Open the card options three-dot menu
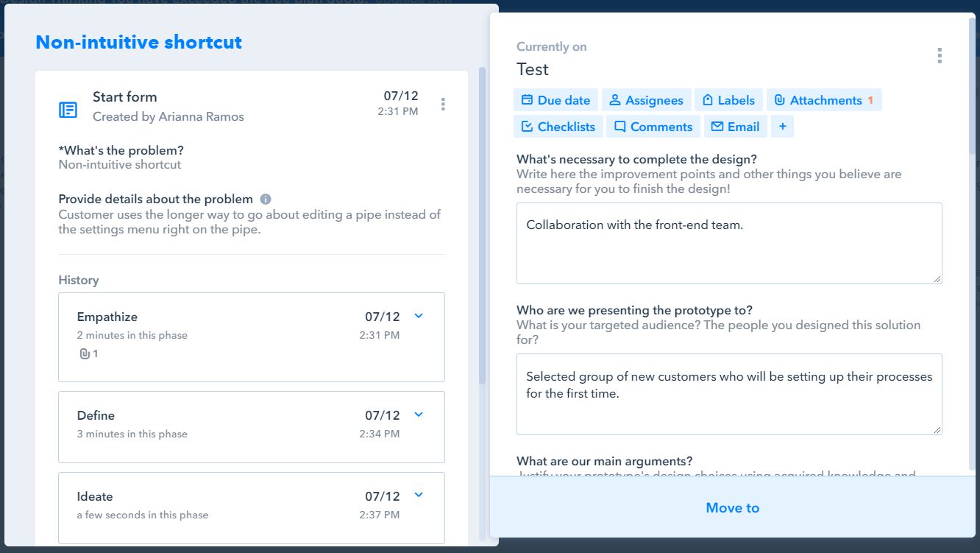Screen dimensions: 980x553 939,56
